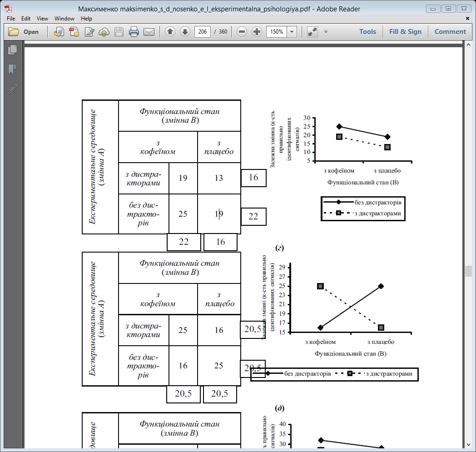Click the Sign document icon
This screenshot has height=452, width=476.
coord(89,31)
